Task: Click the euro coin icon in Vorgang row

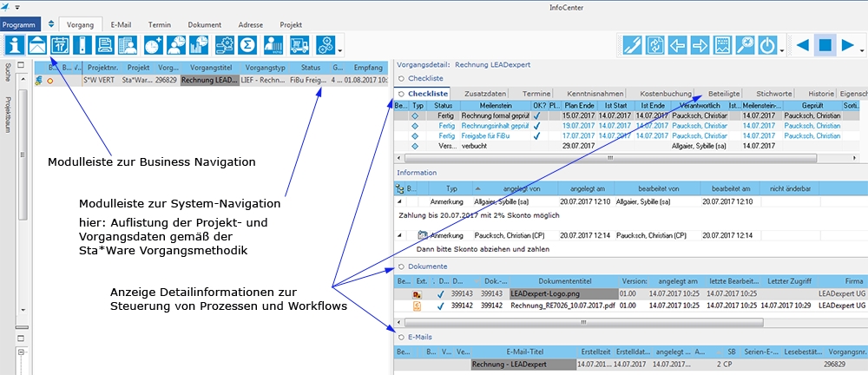Action: [x=38, y=81]
